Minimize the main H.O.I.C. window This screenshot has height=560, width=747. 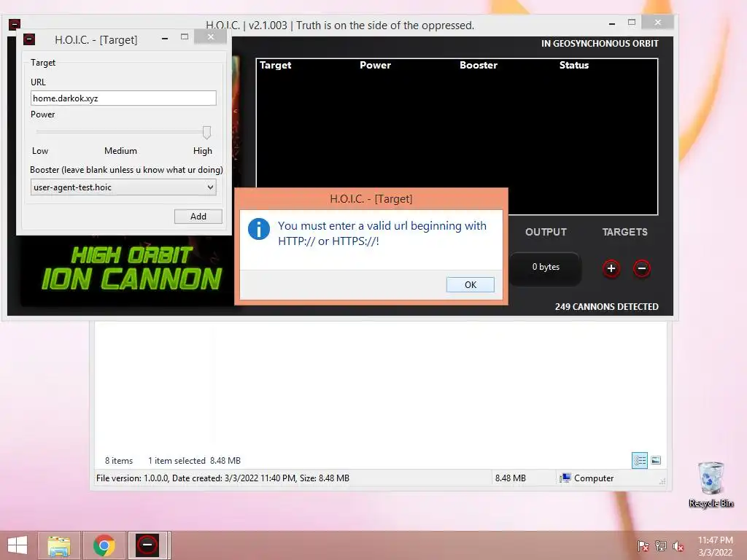pos(612,23)
